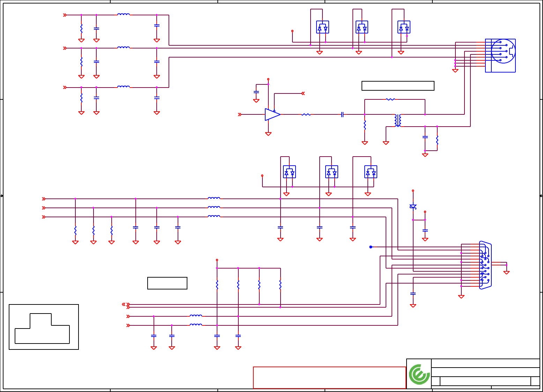Select the leftmost of the four pull-up resistors
The height and width of the screenshot is (392, 543).
pos(217,285)
